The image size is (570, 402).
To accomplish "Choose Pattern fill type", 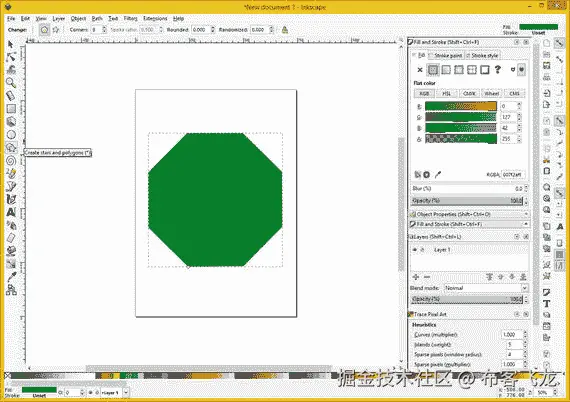I will (472, 70).
